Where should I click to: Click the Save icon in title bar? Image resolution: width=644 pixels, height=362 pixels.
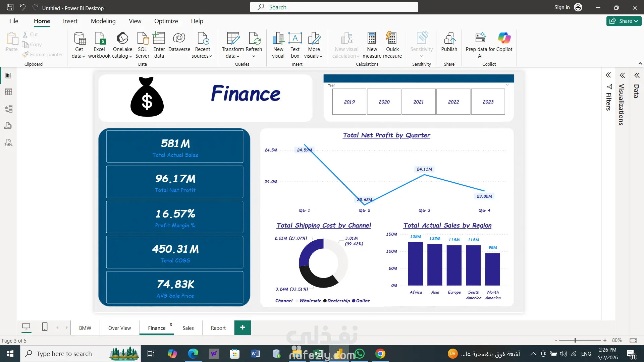tap(10, 7)
